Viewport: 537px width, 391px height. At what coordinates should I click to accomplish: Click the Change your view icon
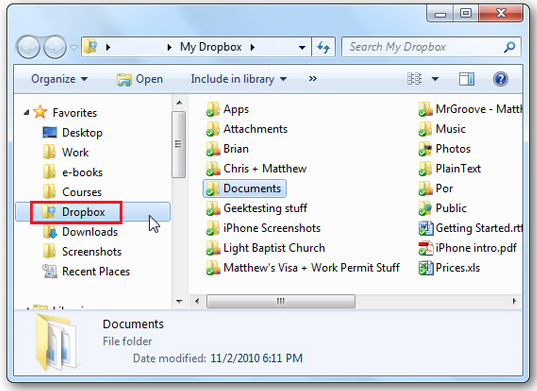[x=414, y=79]
